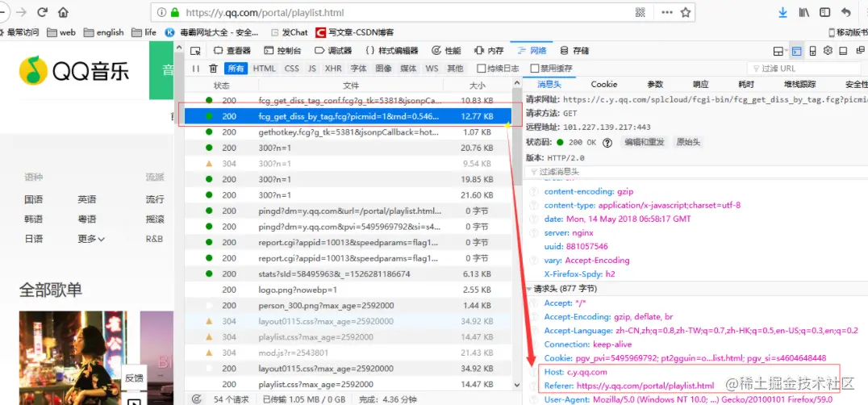Screen dimensions: 868x405
Task: Filter requests by XHR
Action: pyautogui.click(x=333, y=69)
